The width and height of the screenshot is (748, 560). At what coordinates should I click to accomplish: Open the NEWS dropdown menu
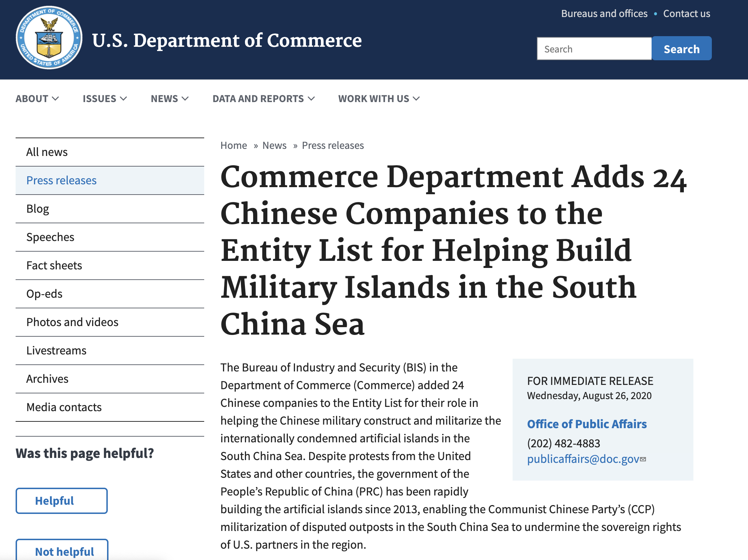tap(169, 99)
